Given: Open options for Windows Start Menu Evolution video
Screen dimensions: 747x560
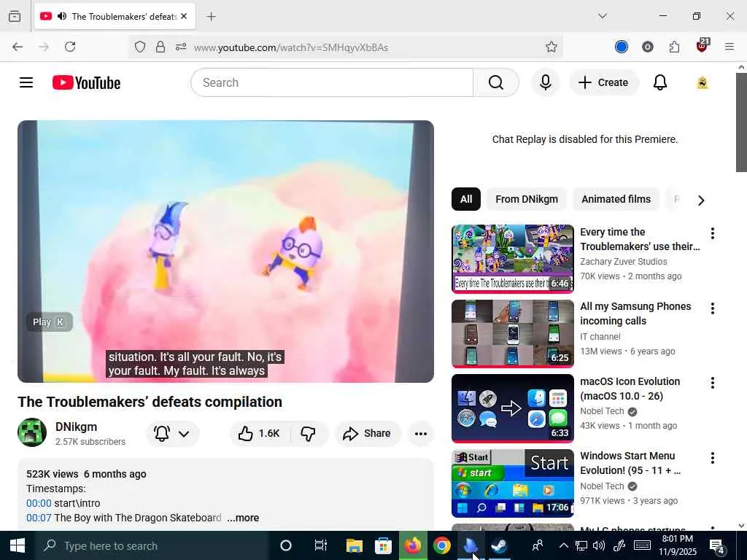Looking at the screenshot, I should [x=712, y=458].
